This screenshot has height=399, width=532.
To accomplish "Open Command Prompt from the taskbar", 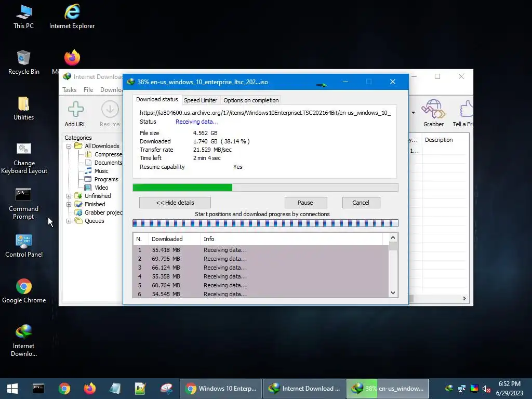I will click(38, 389).
